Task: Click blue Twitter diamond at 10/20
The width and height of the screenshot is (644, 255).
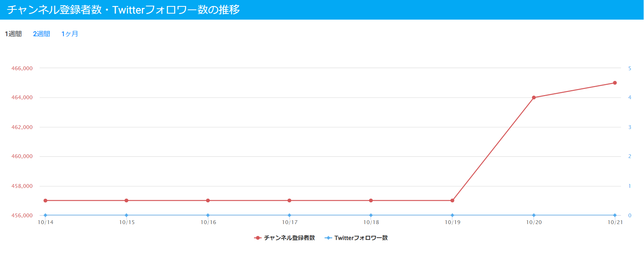Action: point(534,215)
